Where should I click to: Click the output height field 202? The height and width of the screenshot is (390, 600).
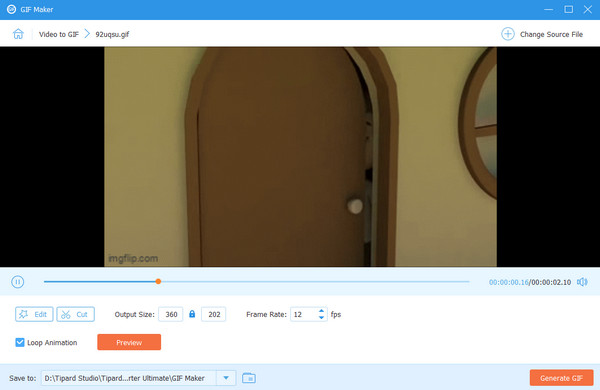214,314
